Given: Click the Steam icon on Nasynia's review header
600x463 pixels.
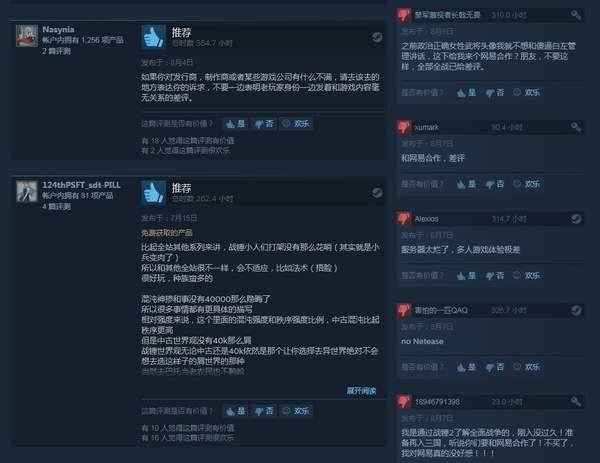Looking at the screenshot, I should click(377, 37).
